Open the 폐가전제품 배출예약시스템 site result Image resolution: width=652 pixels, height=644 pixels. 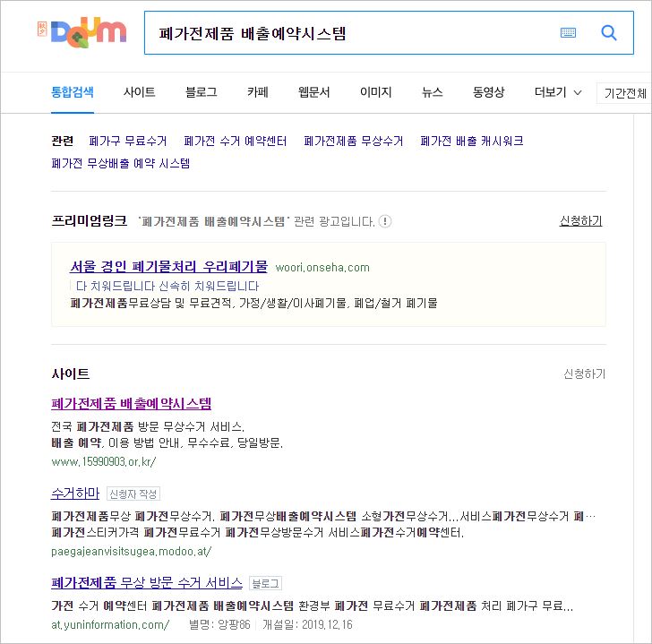(x=131, y=403)
